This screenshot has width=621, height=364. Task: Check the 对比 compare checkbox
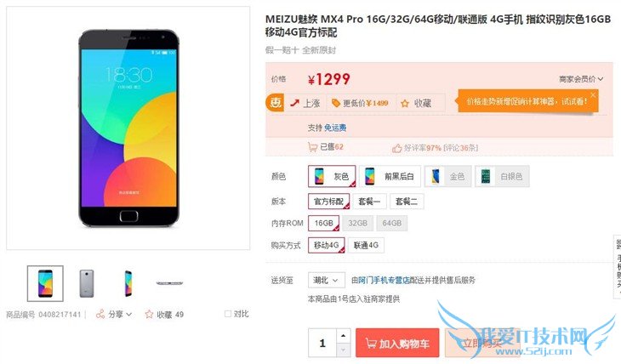pyautogui.click(x=228, y=314)
